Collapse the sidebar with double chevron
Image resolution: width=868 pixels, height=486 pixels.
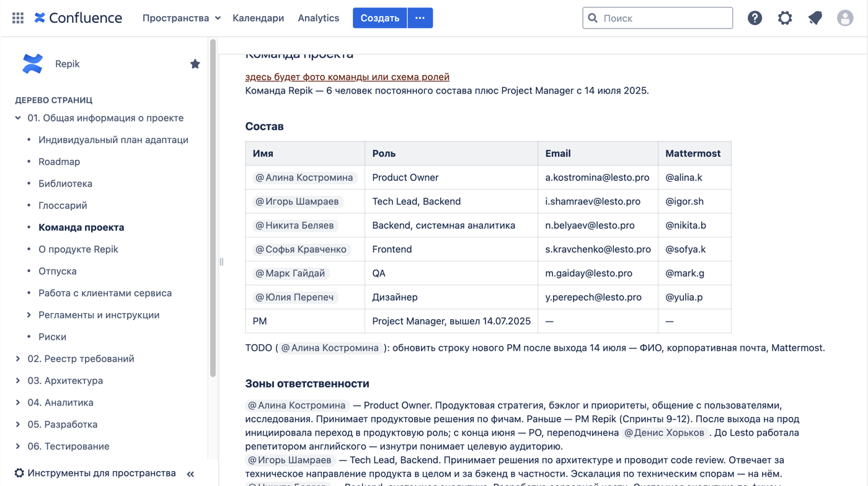(x=191, y=474)
